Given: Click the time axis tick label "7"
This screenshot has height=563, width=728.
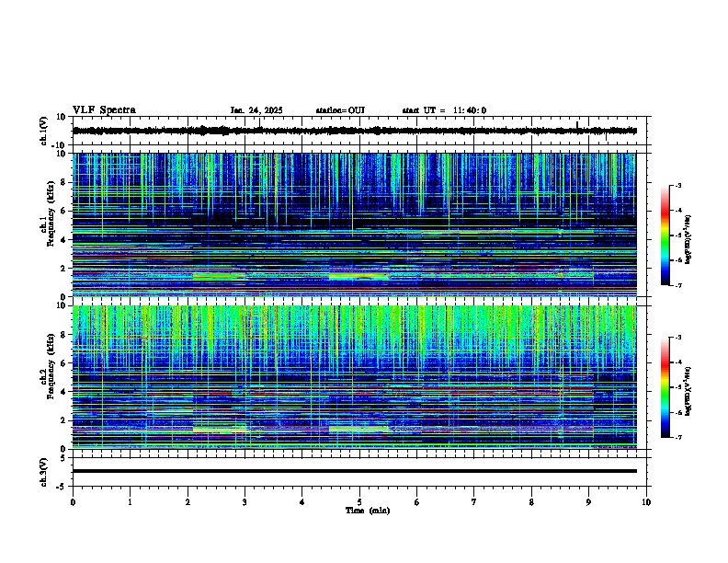Looking at the screenshot, I should click(x=474, y=502).
